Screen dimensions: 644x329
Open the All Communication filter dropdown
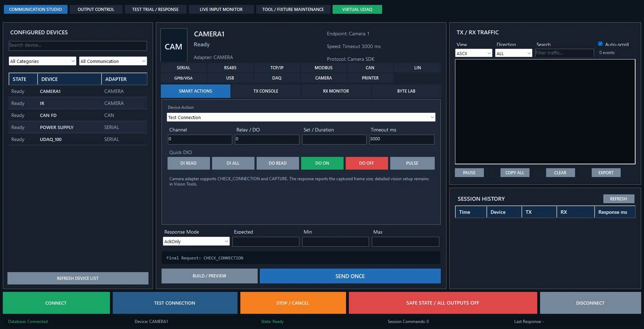pos(113,61)
